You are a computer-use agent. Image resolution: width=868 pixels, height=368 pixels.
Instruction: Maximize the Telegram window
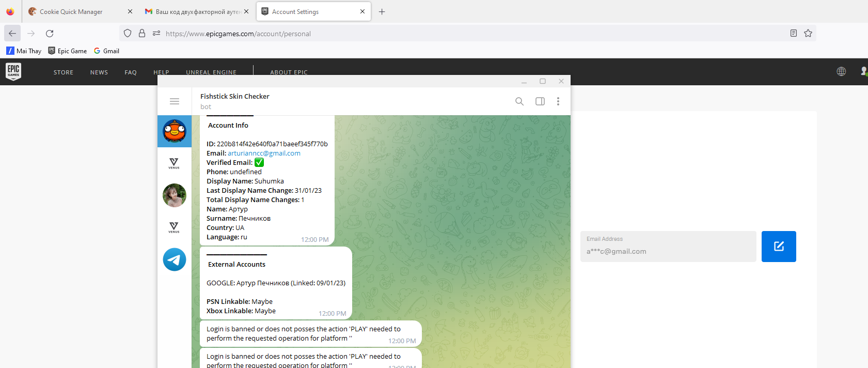[x=543, y=81]
